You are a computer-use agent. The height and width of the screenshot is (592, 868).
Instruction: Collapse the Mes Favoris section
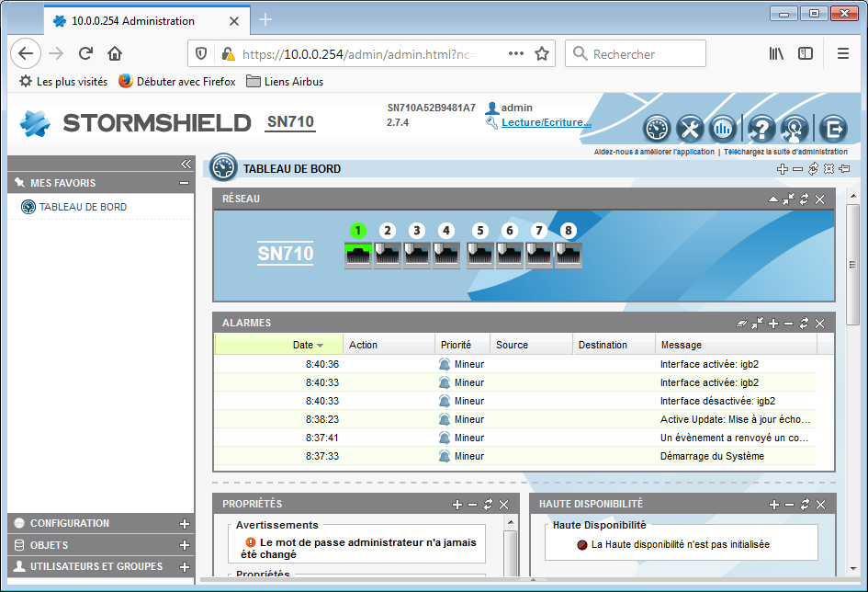pyautogui.click(x=184, y=183)
